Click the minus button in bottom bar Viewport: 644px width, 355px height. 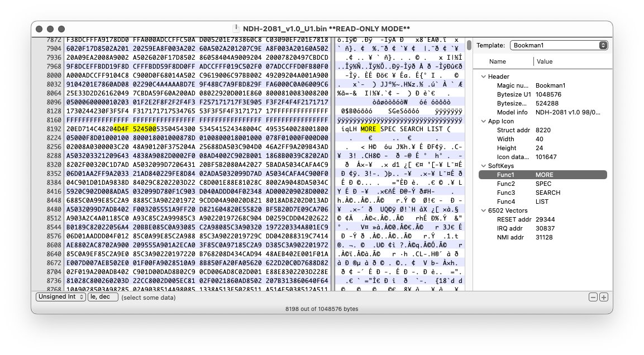point(593,297)
